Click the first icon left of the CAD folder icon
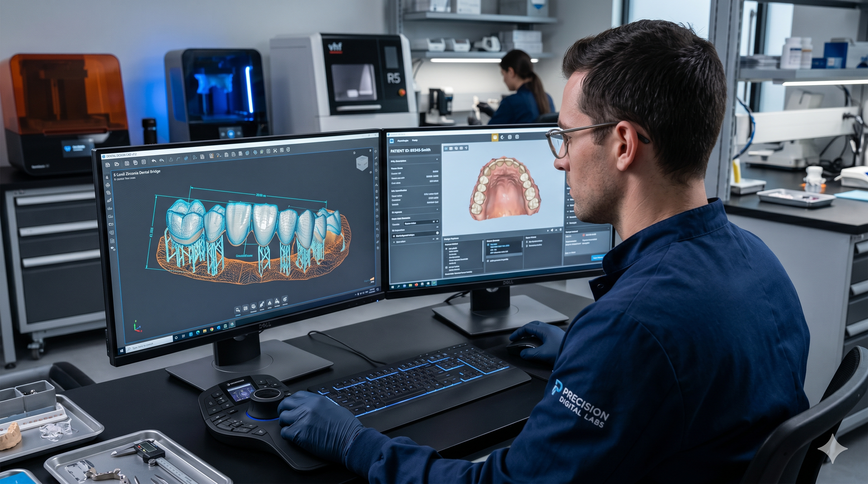 108,164
